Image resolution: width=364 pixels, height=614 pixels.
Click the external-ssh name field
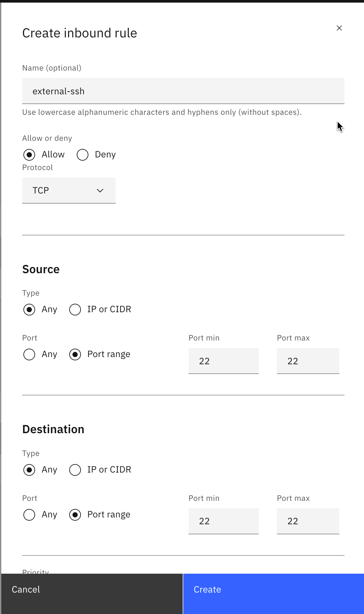click(183, 91)
